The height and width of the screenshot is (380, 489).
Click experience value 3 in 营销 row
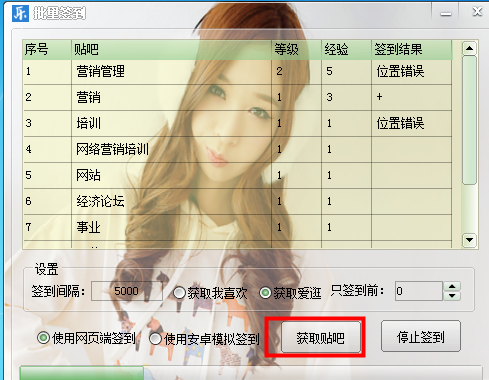(329, 97)
